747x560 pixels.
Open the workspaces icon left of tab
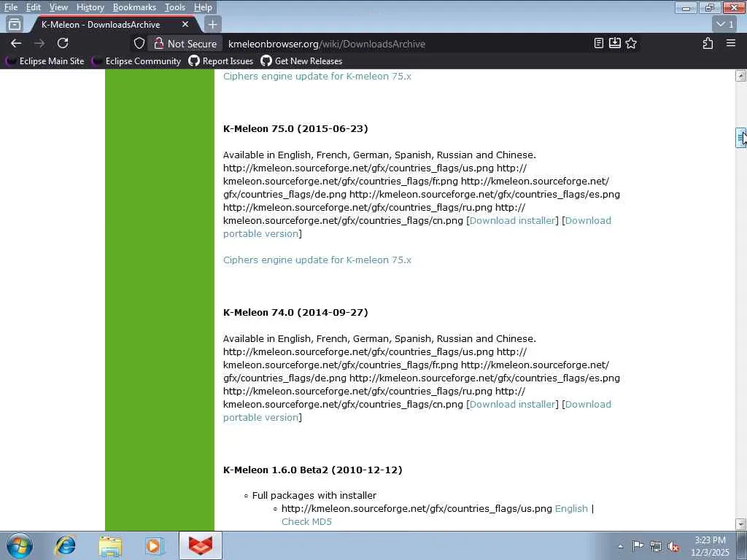tap(15, 24)
